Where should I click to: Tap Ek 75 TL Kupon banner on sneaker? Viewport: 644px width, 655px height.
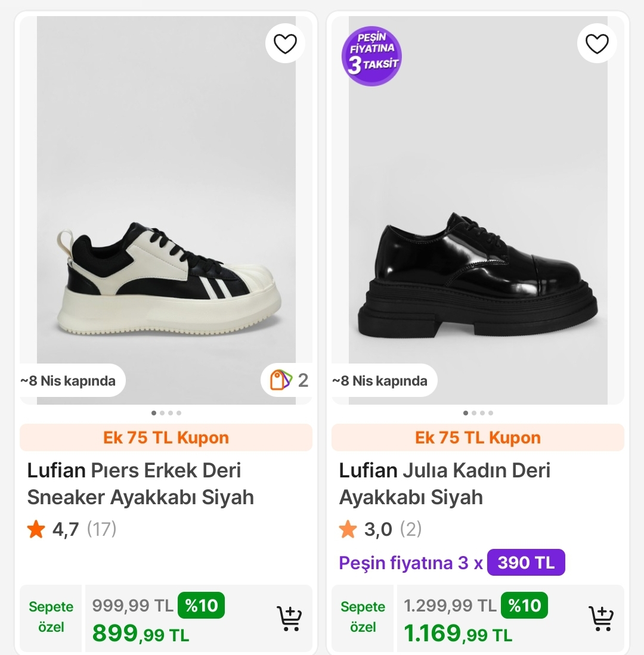[x=166, y=437]
